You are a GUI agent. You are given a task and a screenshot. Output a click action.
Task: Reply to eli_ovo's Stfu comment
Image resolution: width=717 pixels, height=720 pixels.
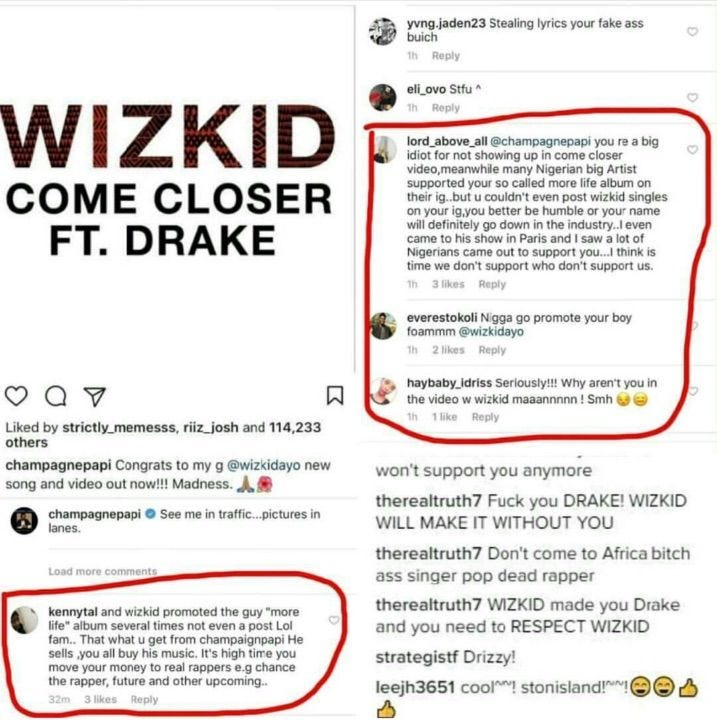(x=446, y=107)
